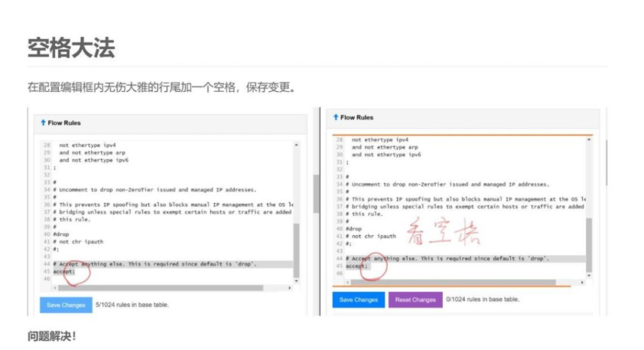This screenshot has width=644, height=350.
Task: Click the left editor scroll-down arrow
Action: pyautogui.click(x=296, y=281)
